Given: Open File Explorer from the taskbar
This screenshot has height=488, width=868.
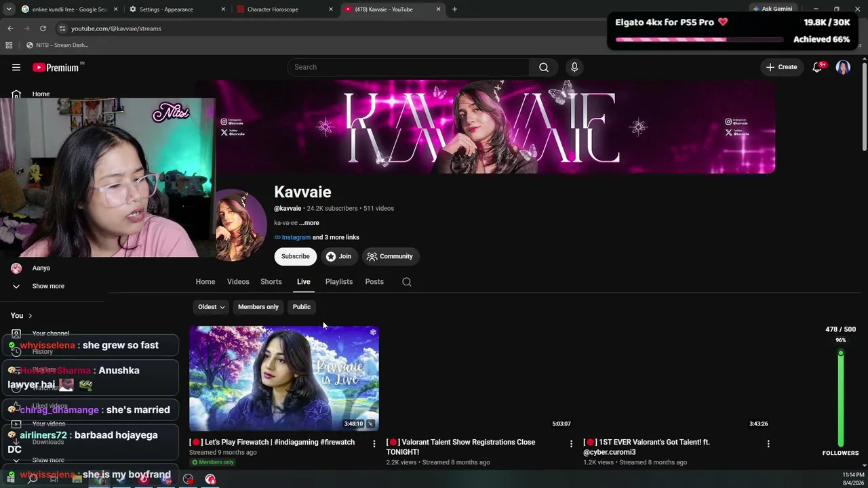Looking at the screenshot, I should click(77, 479).
